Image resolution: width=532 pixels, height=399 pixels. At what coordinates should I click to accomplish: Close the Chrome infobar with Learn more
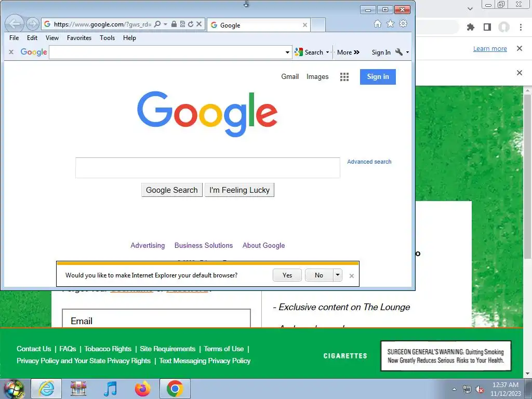click(x=519, y=48)
